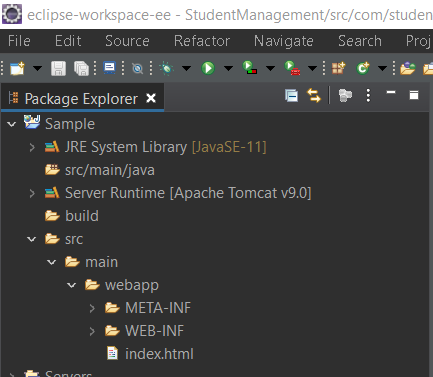Click the Collapse All icon

point(292,96)
